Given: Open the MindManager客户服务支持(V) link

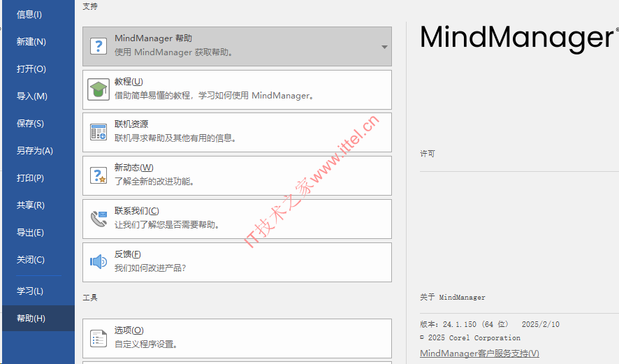Looking at the screenshot, I should [x=479, y=354].
